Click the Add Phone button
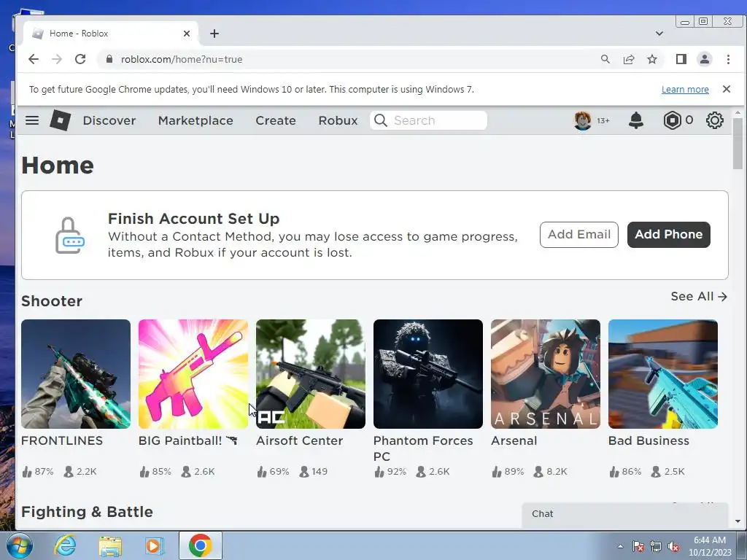 tap(668, 234)
